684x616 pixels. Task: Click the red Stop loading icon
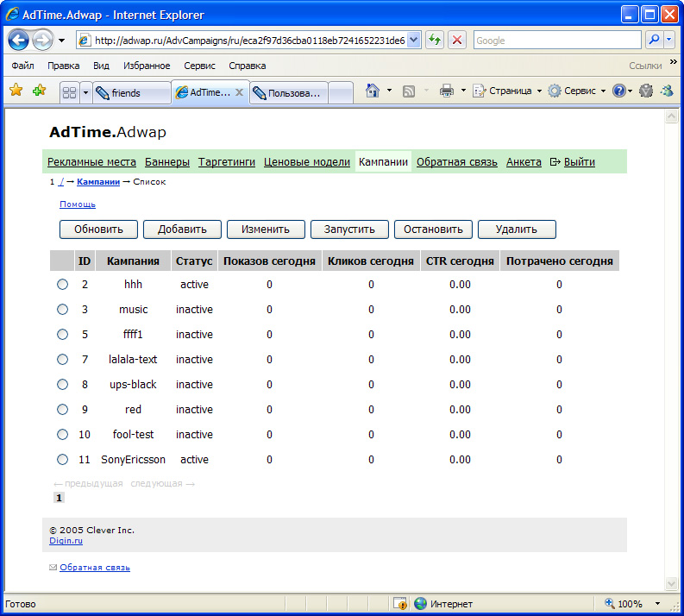(x=457, y=40)
